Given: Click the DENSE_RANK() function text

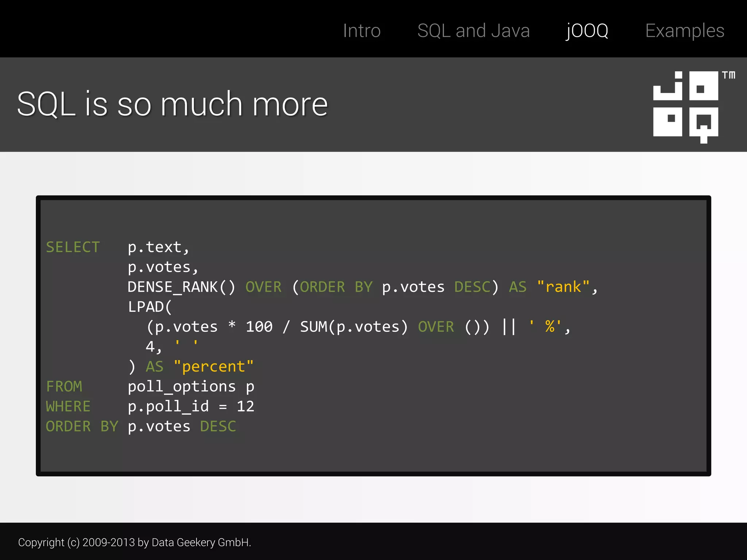Looking at the screenshot, I should click(182, 287).
